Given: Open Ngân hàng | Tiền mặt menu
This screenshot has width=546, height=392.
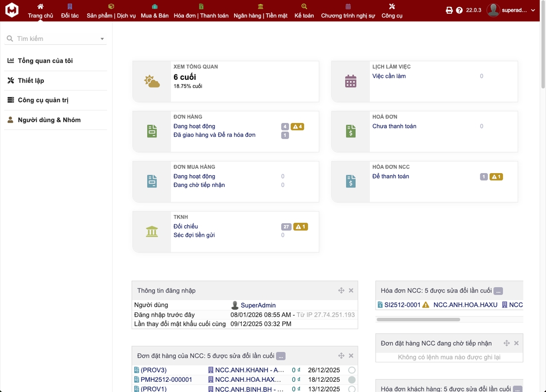Looking at the screenshot, I should pyautogui.click(x=260, y=11).
